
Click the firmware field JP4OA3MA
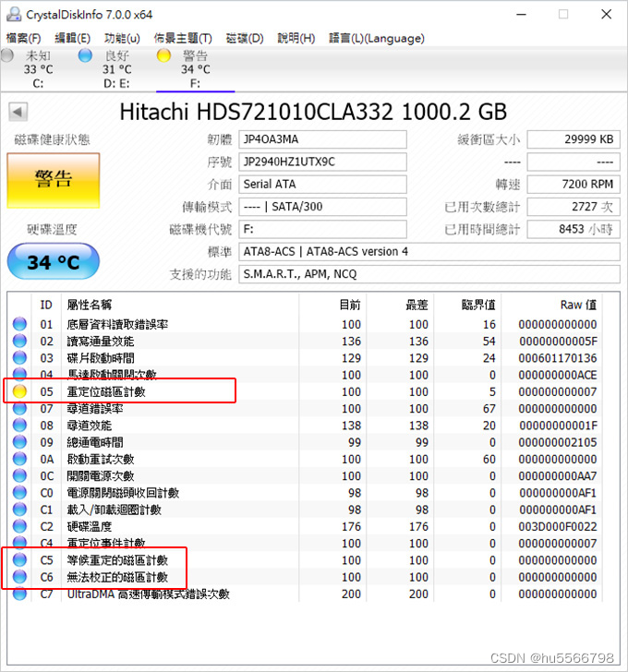pos(322,139)
